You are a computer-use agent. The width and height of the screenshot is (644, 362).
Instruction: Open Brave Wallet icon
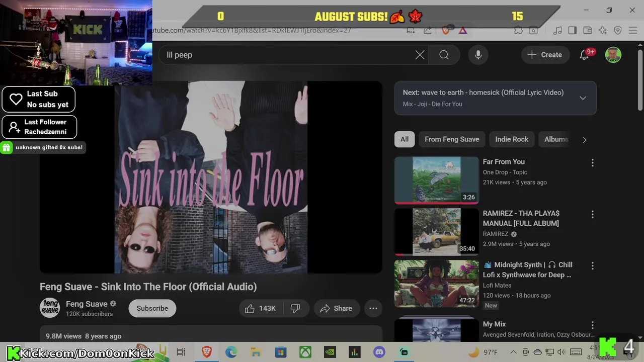coord(587,30)
